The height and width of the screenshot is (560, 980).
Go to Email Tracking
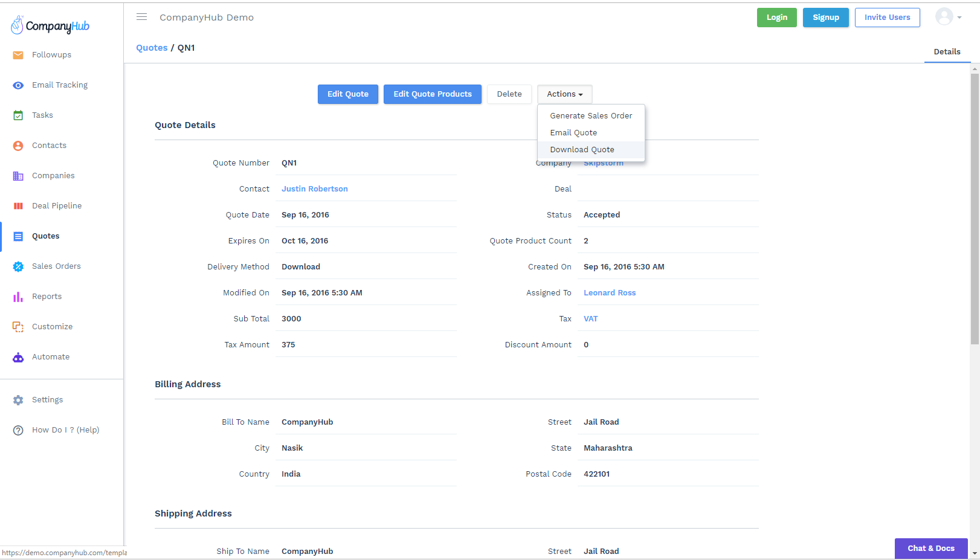click(60, 85)
